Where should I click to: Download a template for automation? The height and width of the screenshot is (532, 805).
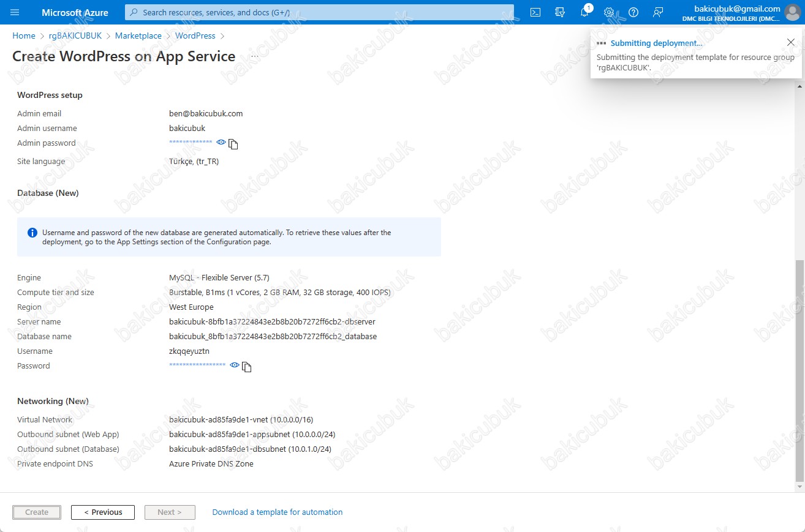(x=278, y=512)
